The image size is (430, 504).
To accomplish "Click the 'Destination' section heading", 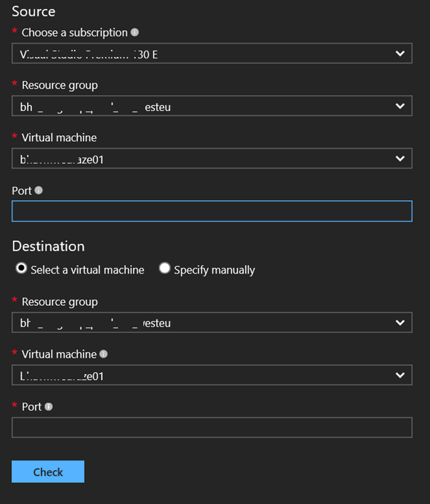I will coord(48,246).
